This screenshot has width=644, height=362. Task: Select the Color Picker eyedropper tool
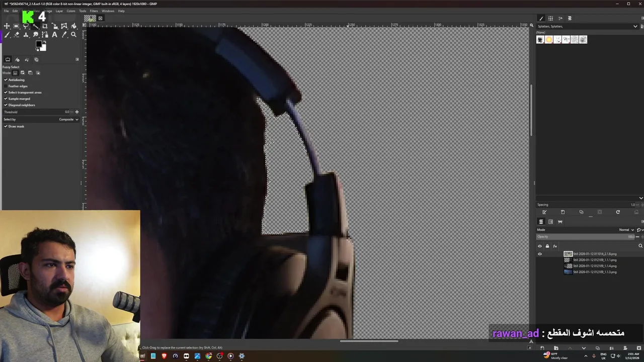64,35
